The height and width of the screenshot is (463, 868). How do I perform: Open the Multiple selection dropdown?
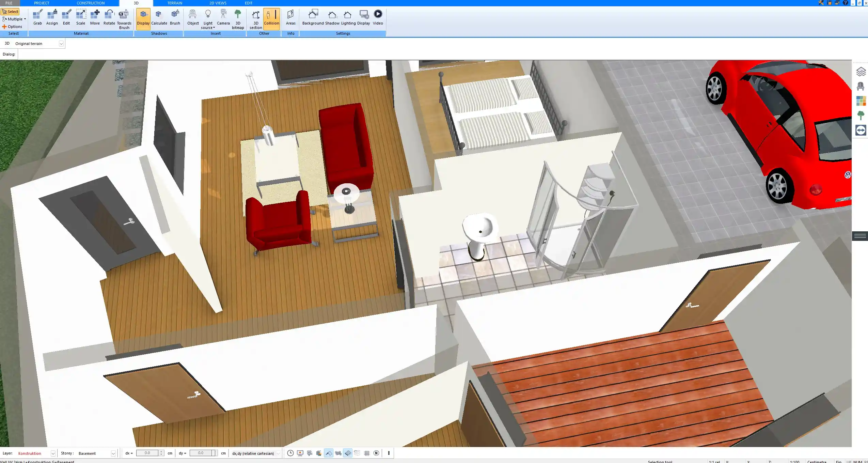point(14,19)
